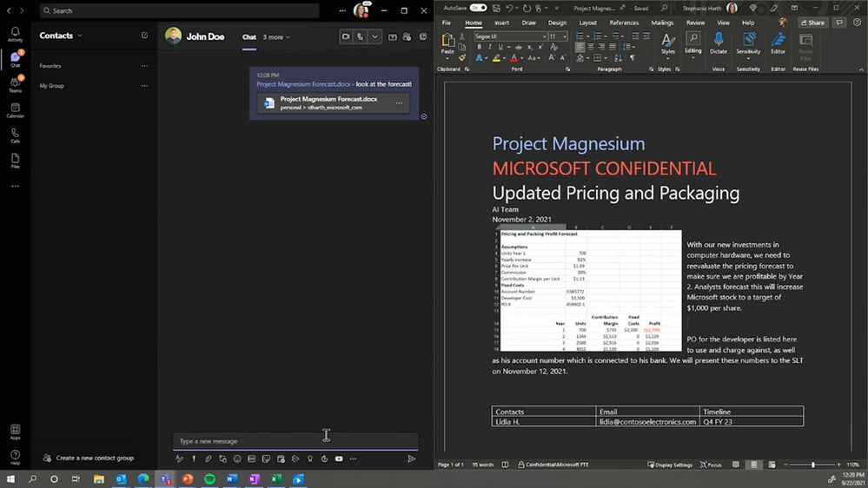The width and height of the screenshot is (868, 488).
Task: Switch to Web Layout view in Word
Action: (x=772, y=465)
